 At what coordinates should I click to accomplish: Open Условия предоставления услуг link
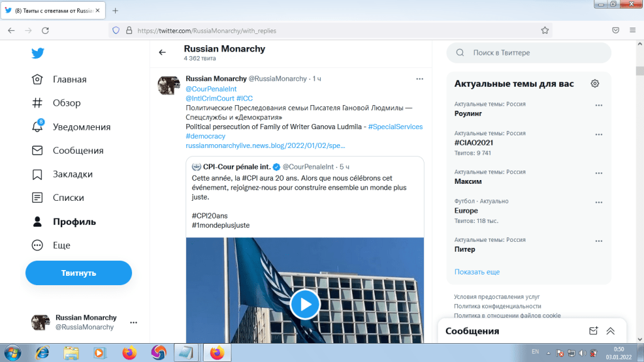tap(497, 297)
